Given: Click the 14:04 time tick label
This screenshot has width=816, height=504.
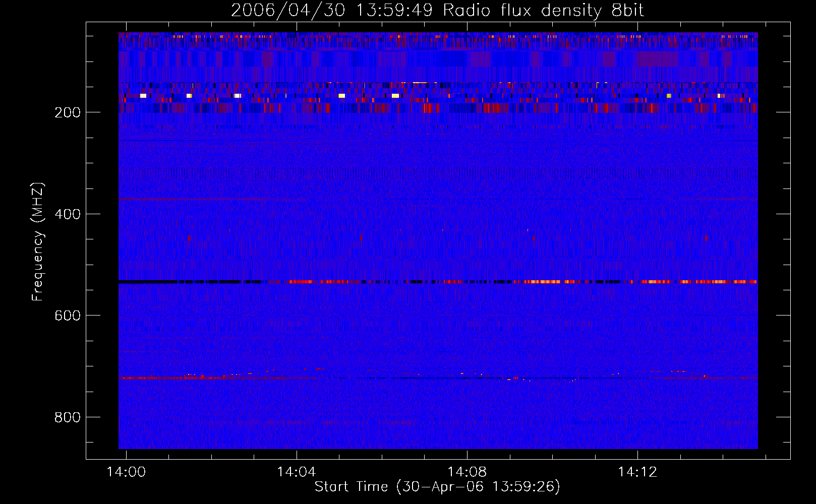Looking at the screenshot, I should (297, 472).
